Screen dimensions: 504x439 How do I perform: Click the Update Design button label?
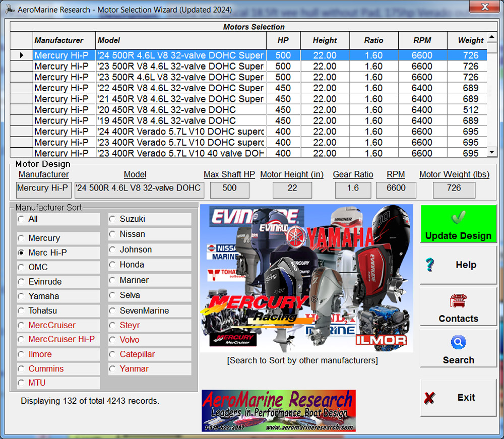pyautogui.click(x=458, y=236)
